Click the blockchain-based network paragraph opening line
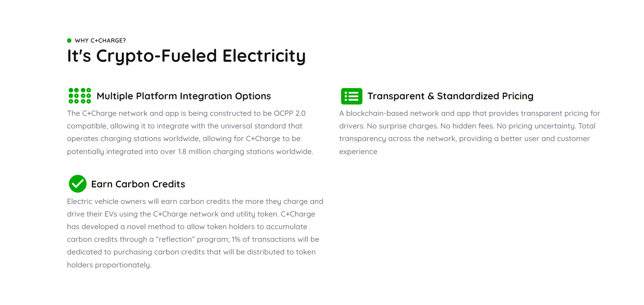644x305 pixels. click(x=469, y=113)
